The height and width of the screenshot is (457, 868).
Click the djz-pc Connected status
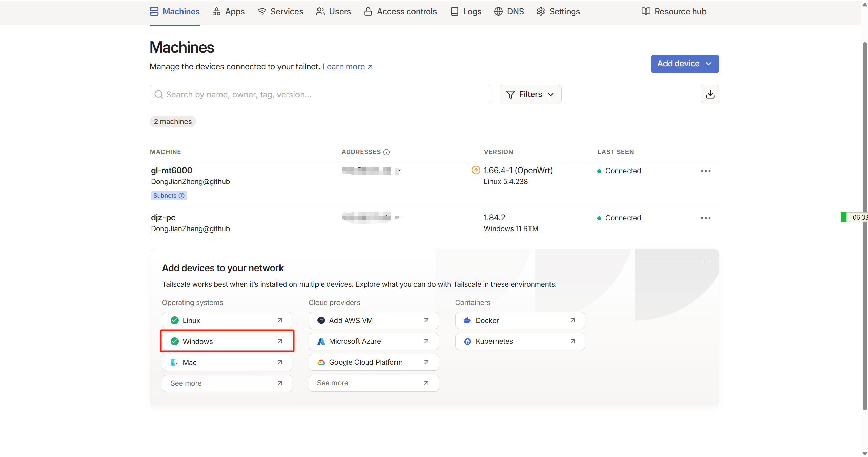(x=619, y=218)
